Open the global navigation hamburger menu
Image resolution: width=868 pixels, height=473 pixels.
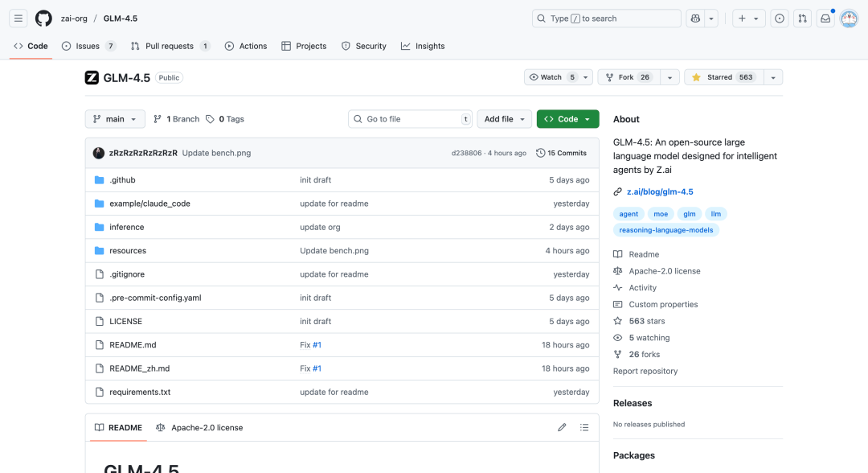[x=18, y=18]
